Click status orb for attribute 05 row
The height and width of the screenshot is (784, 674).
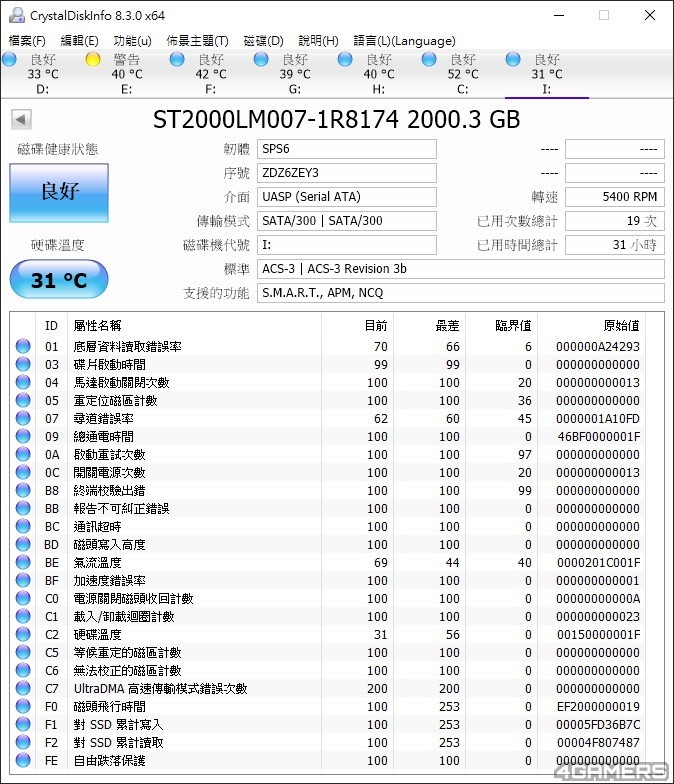tap(23, 400)
